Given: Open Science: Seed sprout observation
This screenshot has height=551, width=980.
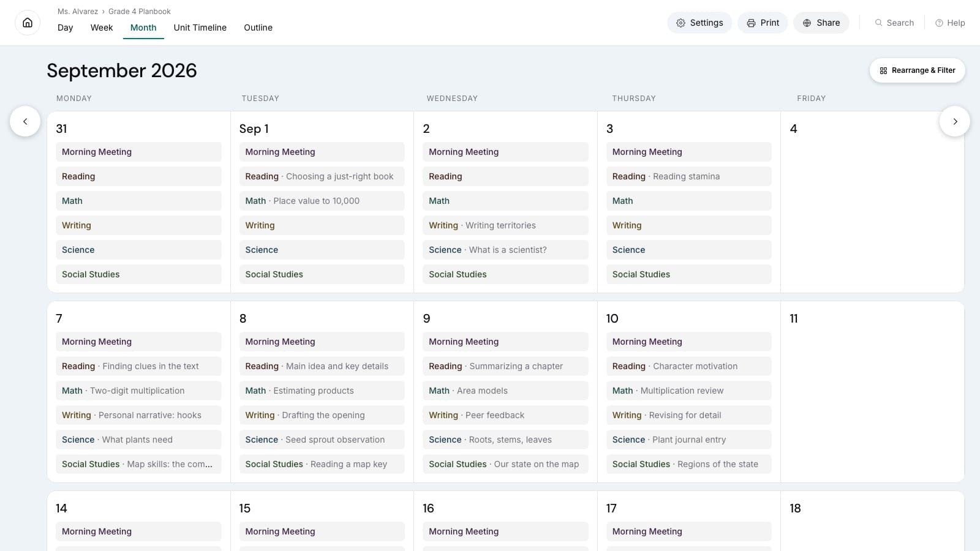Looking at the screenshot, I should [322, 440].
